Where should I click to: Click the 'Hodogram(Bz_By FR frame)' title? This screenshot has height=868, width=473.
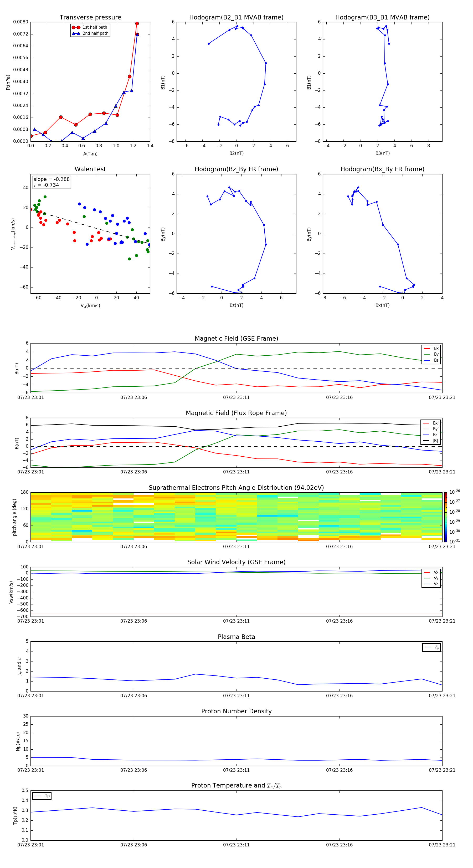coord(236,169)
